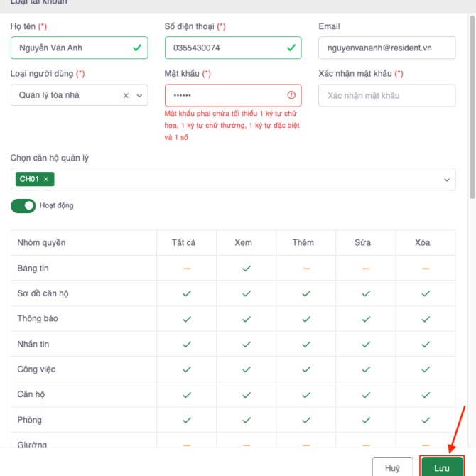Toggle Sửa permission for Nhắn tin

coord(366,345)
